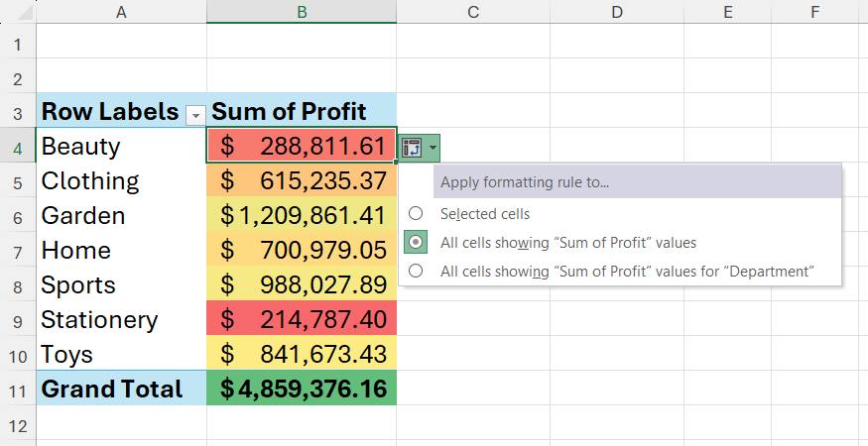Select the 'Stationery' cell
The width and height of the screenshot is (868, 446).
click(x=121, y=318)
